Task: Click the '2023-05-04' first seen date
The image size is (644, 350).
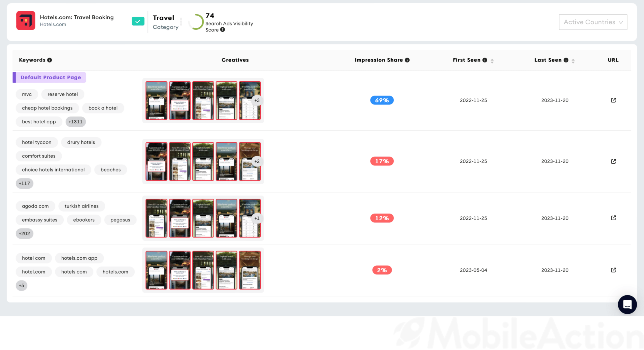Action: [x=473, y=270]
